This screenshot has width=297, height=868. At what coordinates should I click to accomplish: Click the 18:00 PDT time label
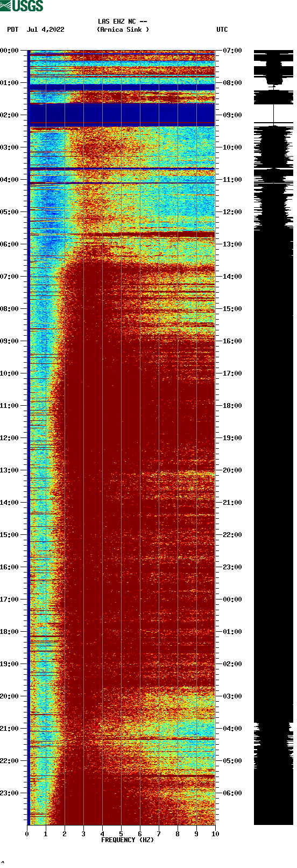coord(9,632)
